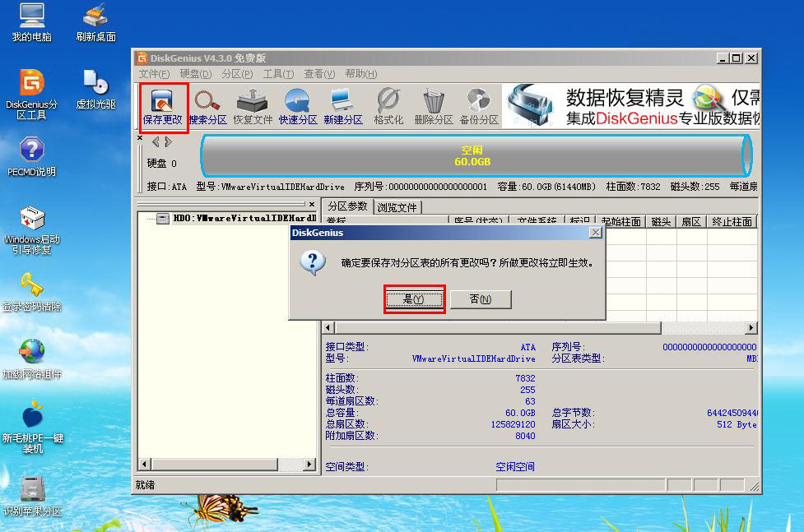Open the 工具(T) menu
This screenshot has width=804, height=532.
tap(278, 74)
